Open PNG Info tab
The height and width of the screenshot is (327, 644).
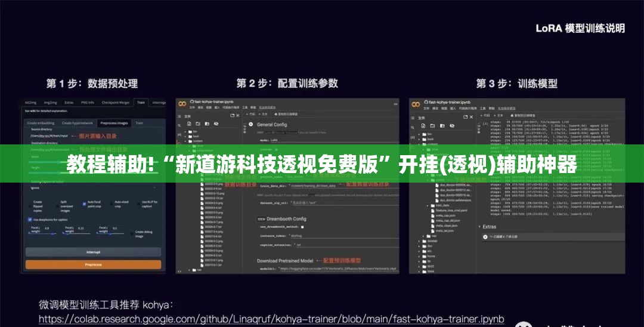[x=88, y=103]
